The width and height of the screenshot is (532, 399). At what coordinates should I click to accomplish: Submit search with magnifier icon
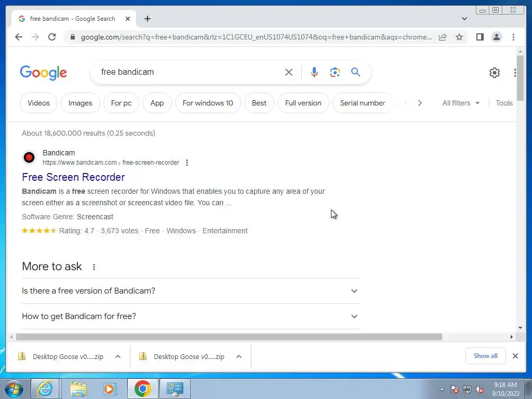tap(355, 72)
